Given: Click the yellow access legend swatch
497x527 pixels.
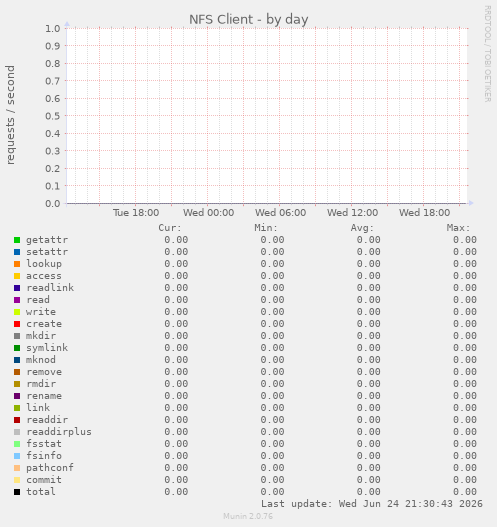Looking at the screenshot, I should pos(17,276).
